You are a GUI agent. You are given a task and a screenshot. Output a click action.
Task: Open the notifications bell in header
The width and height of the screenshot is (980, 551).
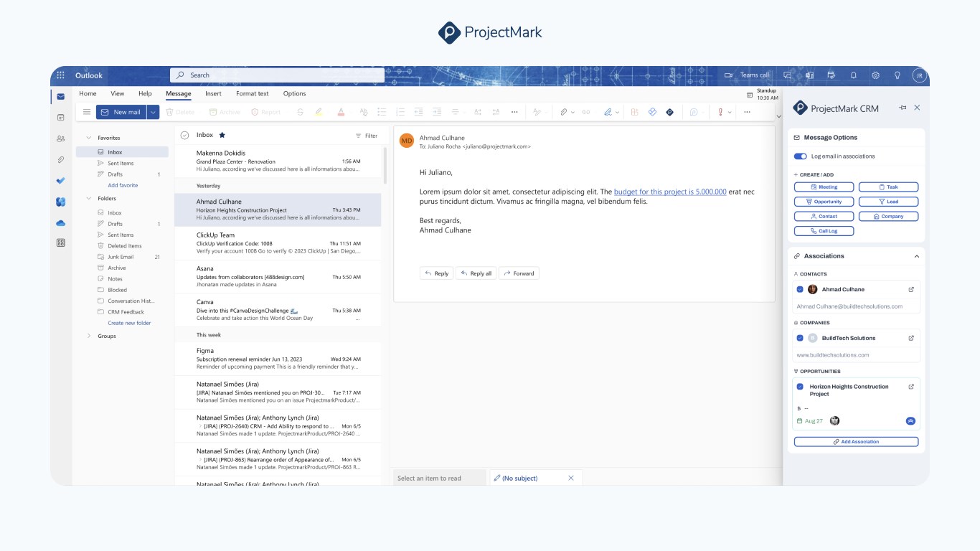click(x=854, y=75)
